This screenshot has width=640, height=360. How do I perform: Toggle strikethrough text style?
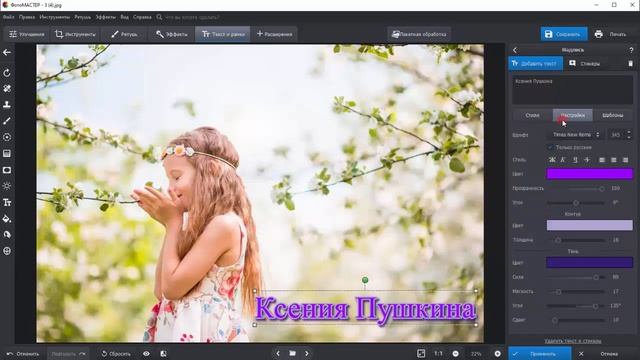click(587, 160)
